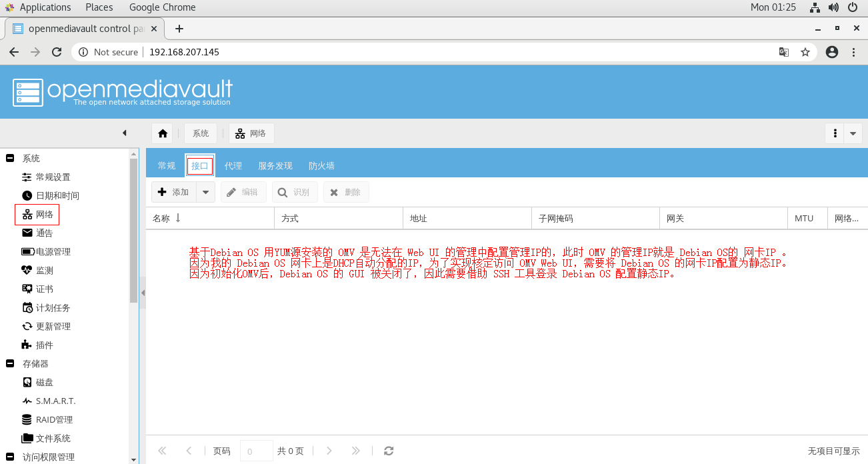Switch to Interfaces (接口) tab
This screenshot has width=868, height=464.
click(200, 165)
